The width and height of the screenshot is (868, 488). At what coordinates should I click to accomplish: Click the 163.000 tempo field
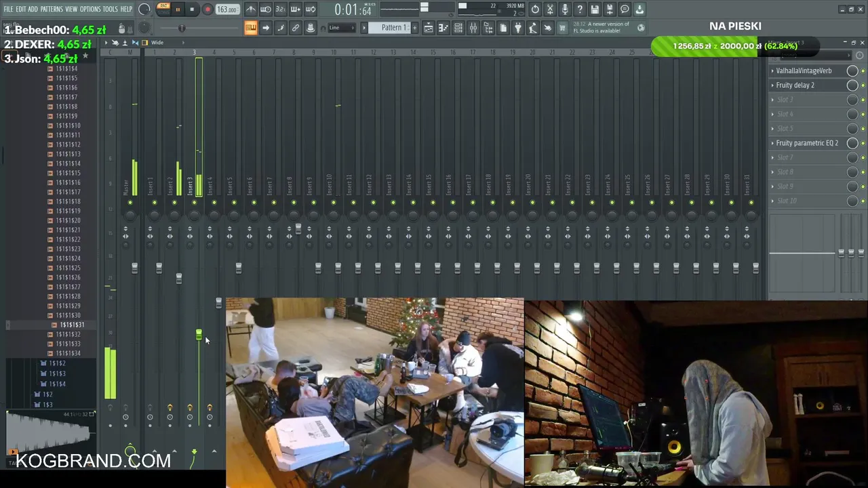[226, 9]
